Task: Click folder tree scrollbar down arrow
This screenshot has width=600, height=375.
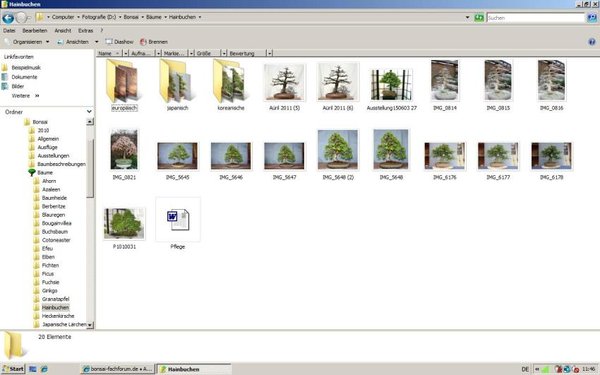Action: click(x=90, y=325)
